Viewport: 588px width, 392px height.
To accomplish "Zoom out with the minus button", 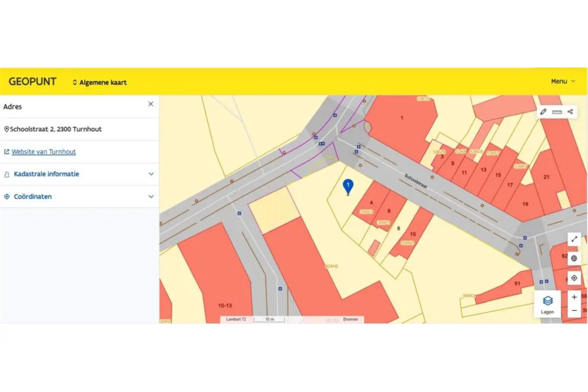I will click(x=574, y=311).
